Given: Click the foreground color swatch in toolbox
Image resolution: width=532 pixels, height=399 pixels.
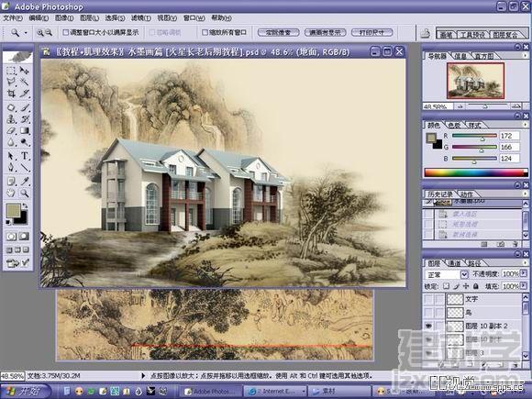Looking at the screenshot, I should click(13, 210).
